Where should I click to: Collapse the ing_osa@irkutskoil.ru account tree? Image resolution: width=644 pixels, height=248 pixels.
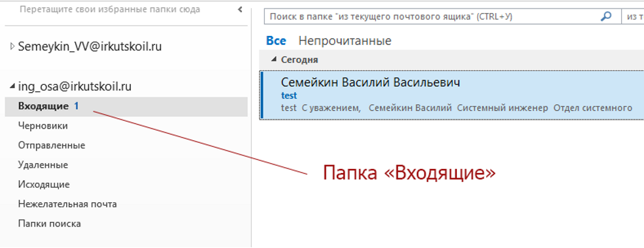coord(12,87)
